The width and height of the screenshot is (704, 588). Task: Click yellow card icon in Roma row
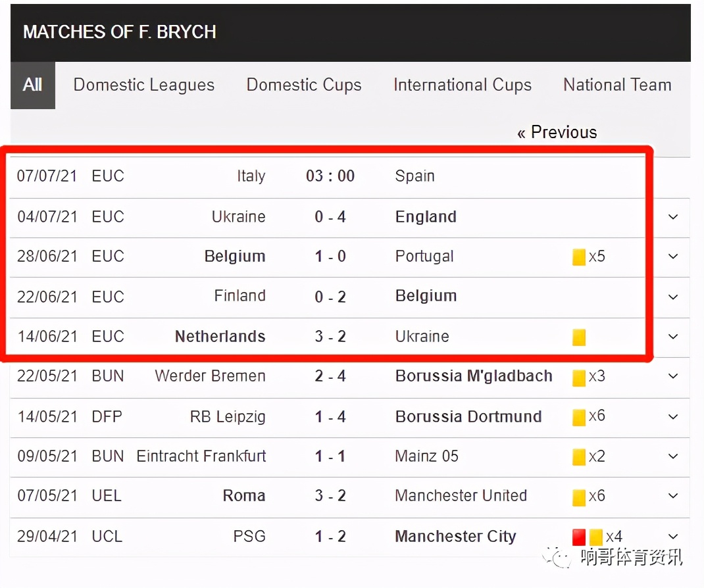click(579, 497)
